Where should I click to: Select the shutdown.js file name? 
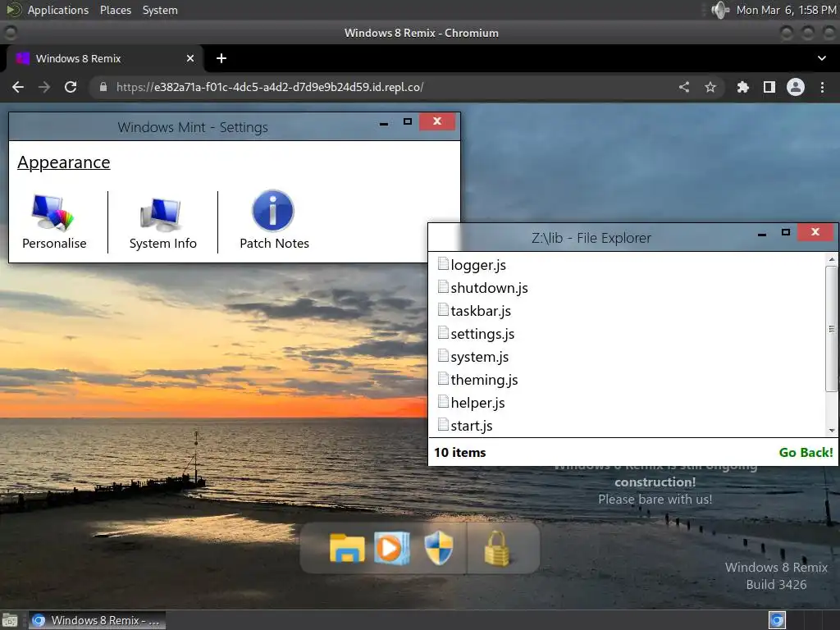tap(489, 288)
